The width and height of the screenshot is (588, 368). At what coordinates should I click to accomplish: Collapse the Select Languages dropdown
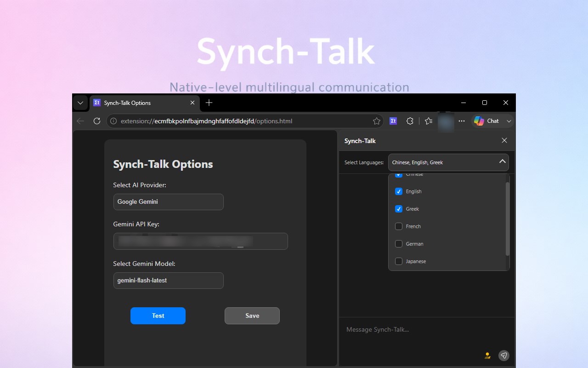[448, 162]
